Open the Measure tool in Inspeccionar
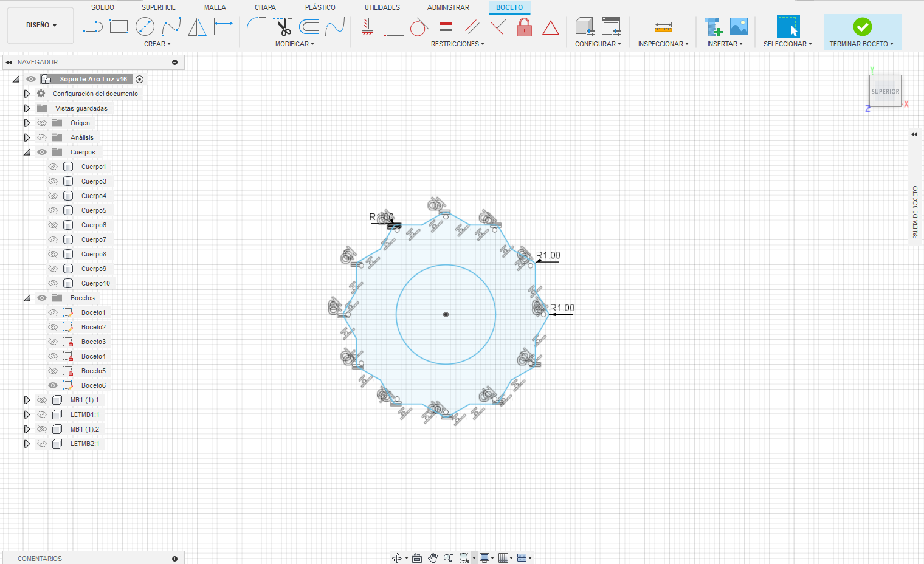This screenshot has width=924, height=564. tap(663, 27)
